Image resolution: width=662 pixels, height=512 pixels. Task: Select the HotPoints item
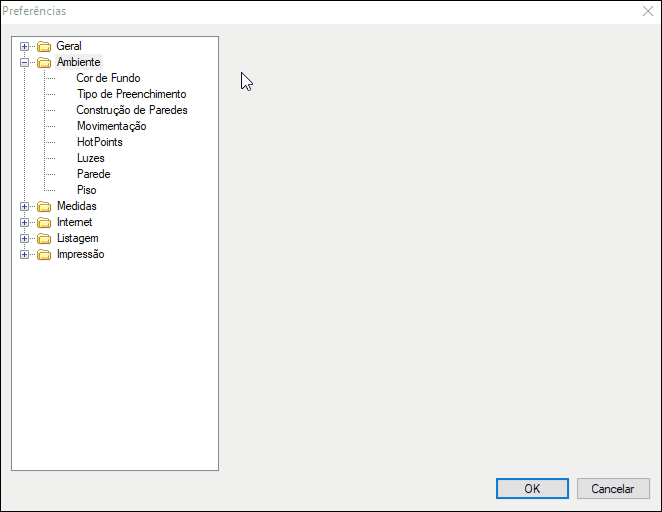[100, 142]
